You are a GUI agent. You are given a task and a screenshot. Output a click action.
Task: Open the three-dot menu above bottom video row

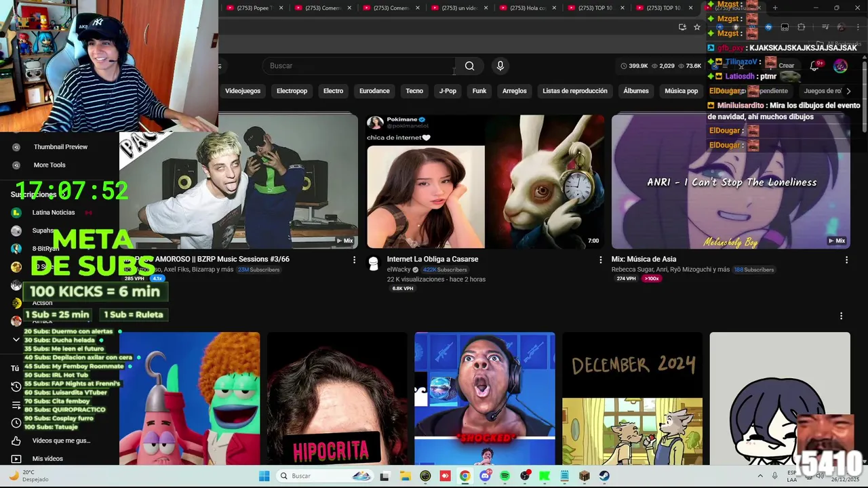841,316
